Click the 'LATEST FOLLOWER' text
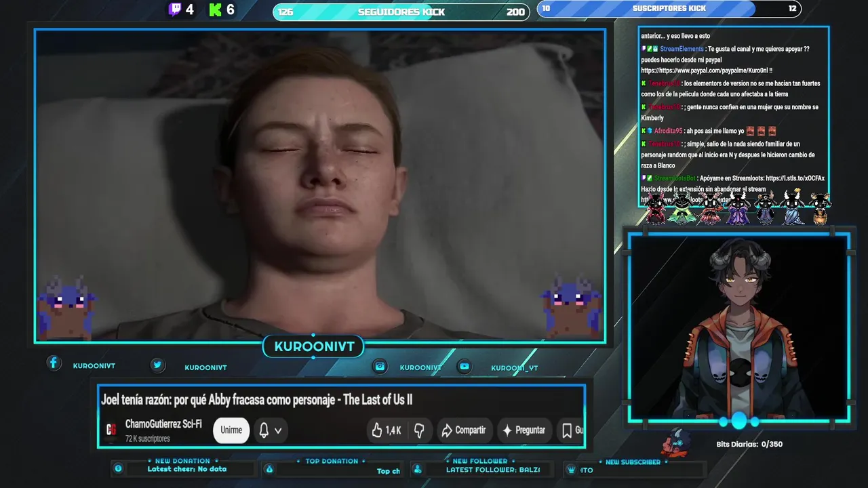The image size is (868, 488). 492,470
